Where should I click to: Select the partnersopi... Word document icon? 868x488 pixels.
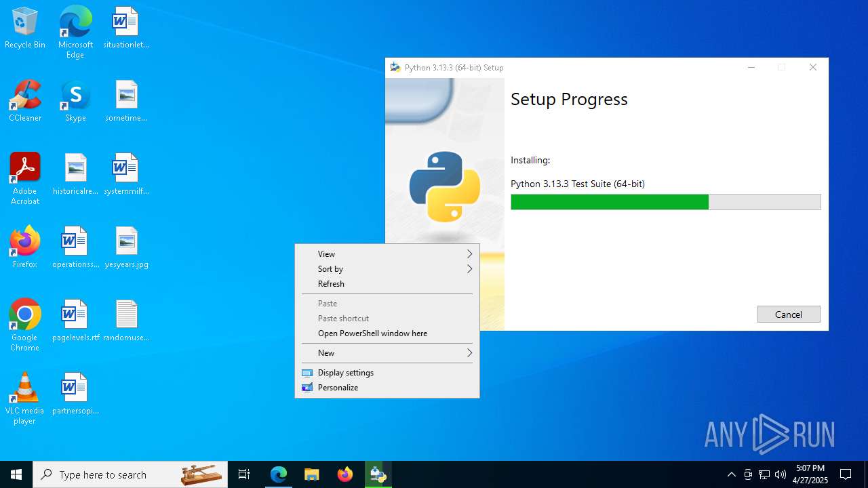pos(75,394)
